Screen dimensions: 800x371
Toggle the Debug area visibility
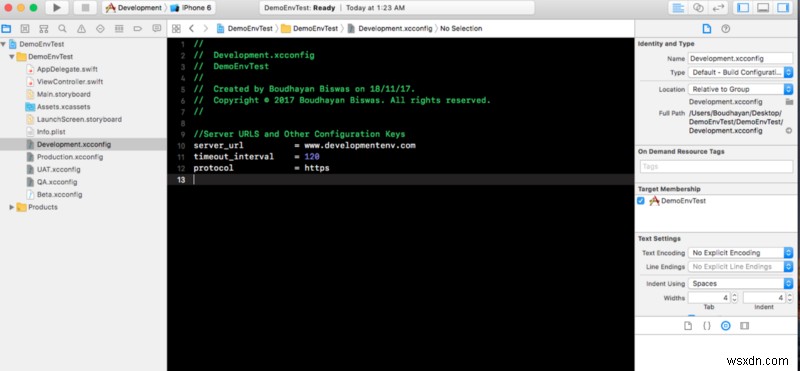[x=763, y=8]
